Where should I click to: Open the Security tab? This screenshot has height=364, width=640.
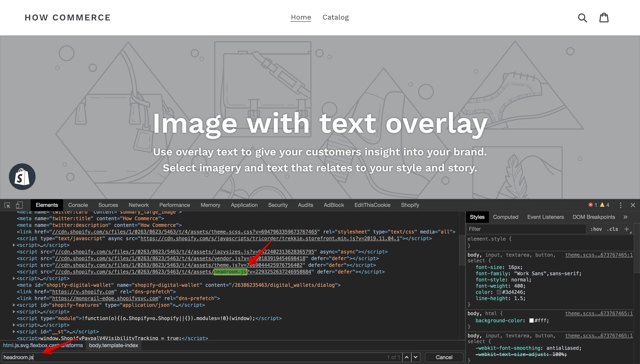[278, 205]
